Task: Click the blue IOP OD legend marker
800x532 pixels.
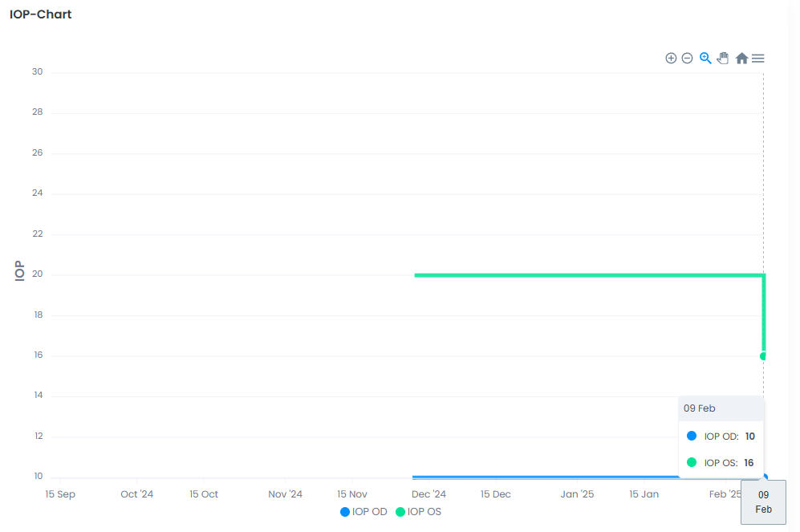Action: click(345, 512)
